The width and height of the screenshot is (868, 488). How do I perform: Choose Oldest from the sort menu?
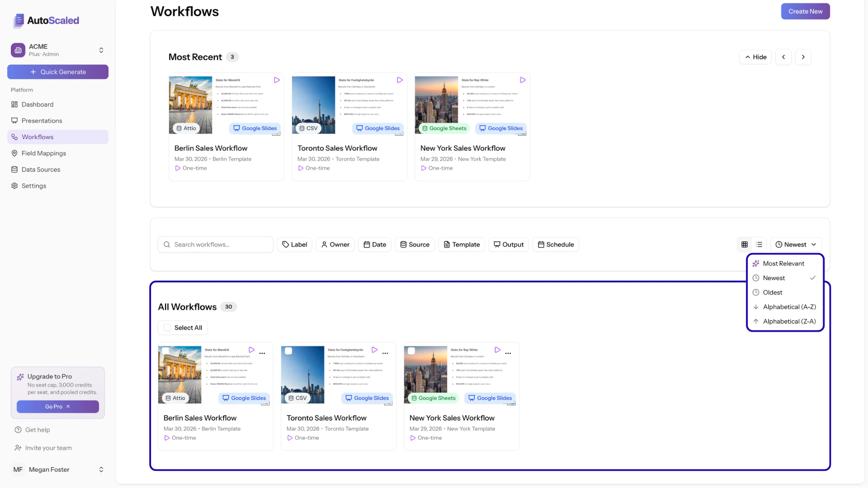[x=772, y=292]
